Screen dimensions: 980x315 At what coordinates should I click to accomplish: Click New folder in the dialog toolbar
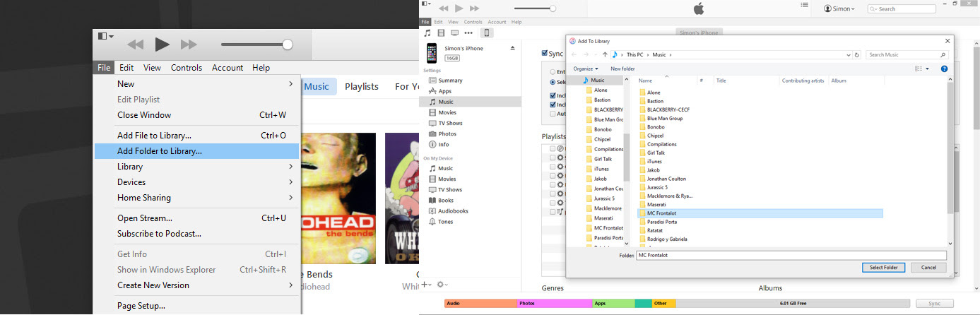click(622, 69)
